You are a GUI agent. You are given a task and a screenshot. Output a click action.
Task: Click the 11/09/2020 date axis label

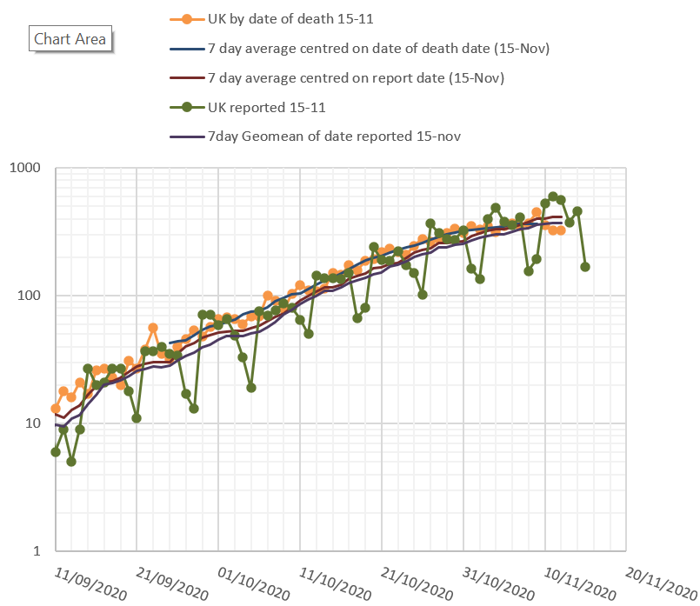(x=90, y=583)
